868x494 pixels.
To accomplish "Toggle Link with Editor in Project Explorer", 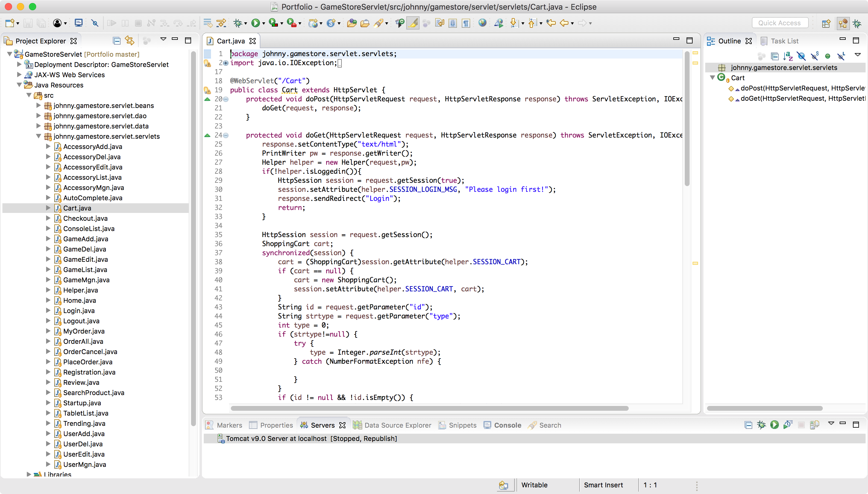I will click(130, 41).
